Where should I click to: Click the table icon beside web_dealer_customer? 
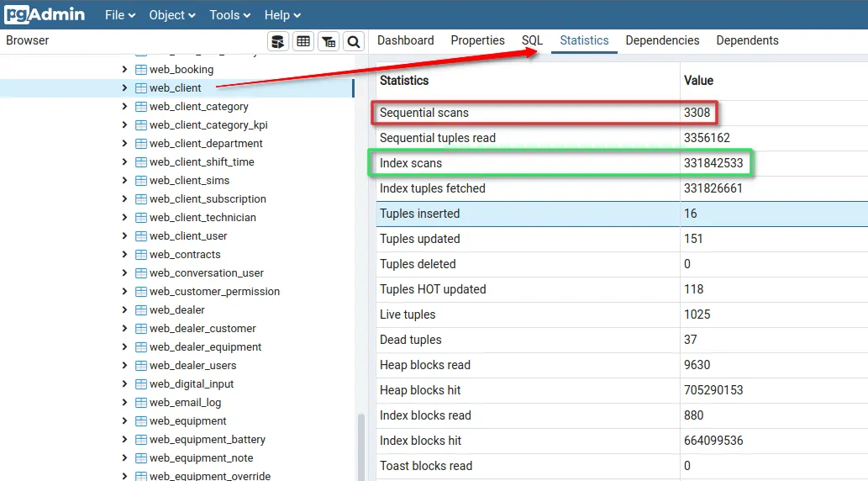pos(141,329)
